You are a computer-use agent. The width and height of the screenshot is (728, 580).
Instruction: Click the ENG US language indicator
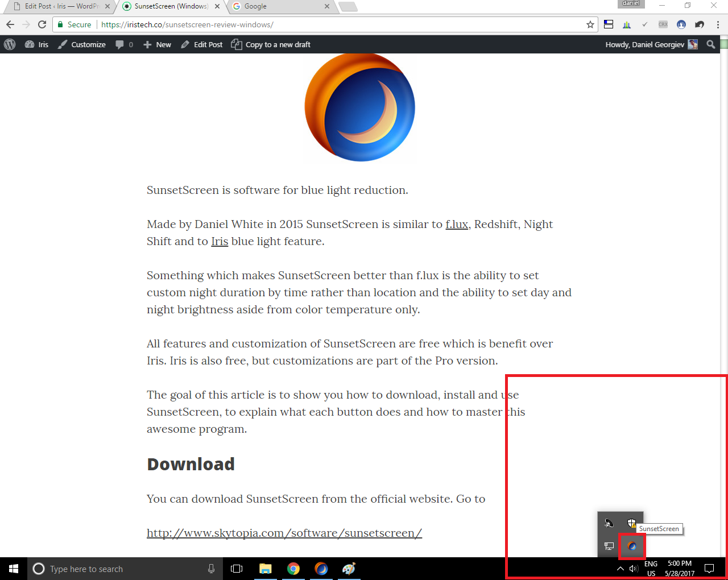point(651,569)
